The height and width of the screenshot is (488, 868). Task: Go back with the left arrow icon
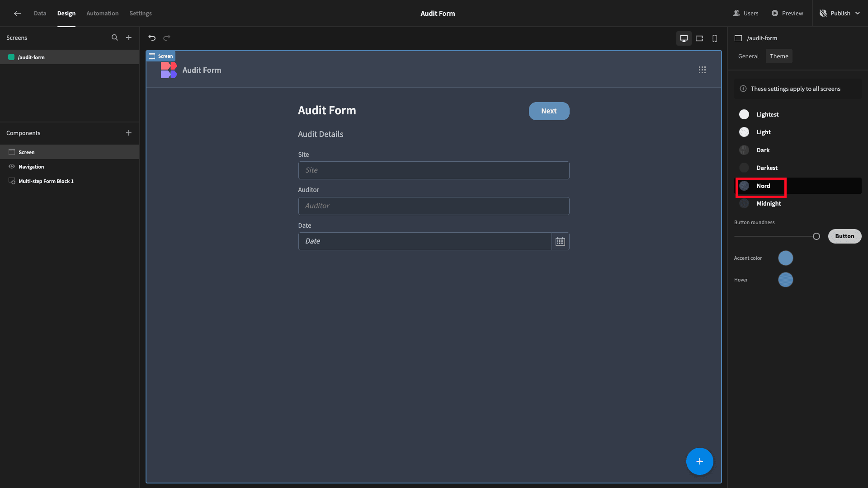click(x=17, y=14)
